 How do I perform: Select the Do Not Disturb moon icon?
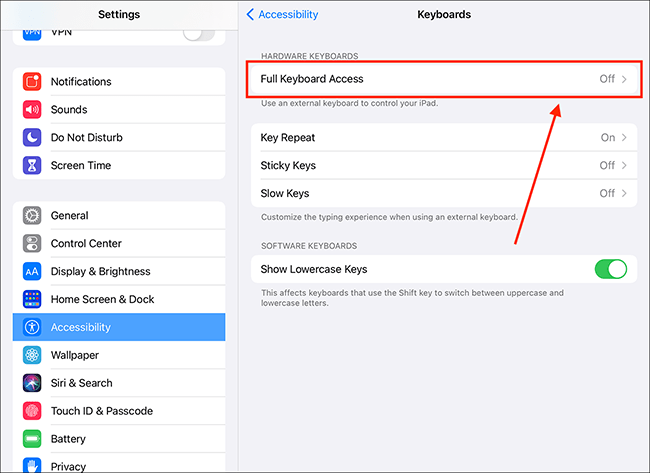click(32, 137)
